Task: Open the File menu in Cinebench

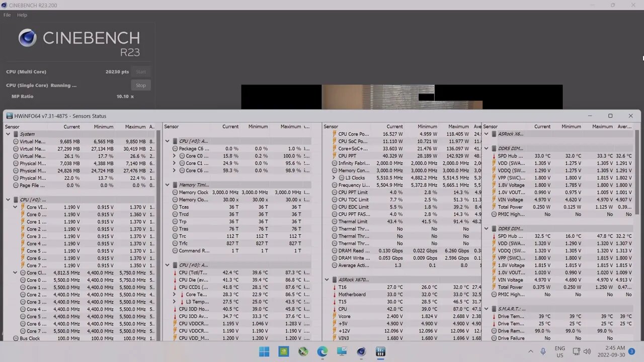Action: tap(7, 15)
